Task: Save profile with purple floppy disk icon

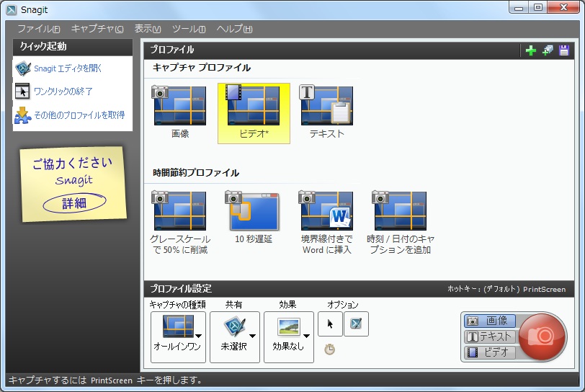Action: pyautogui.click(x=563, y=50)
